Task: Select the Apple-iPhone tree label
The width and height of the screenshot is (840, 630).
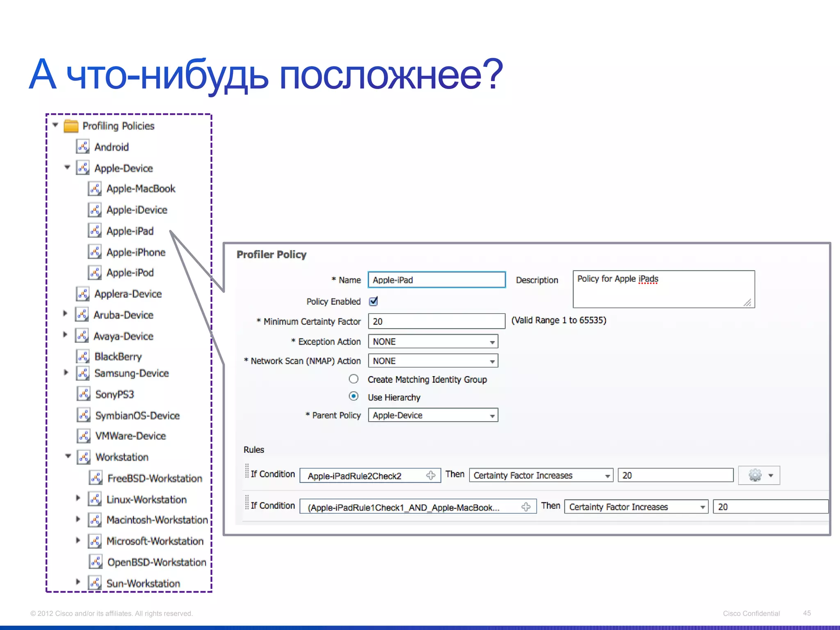Action: pyautogui.click(x=136, y=252)
